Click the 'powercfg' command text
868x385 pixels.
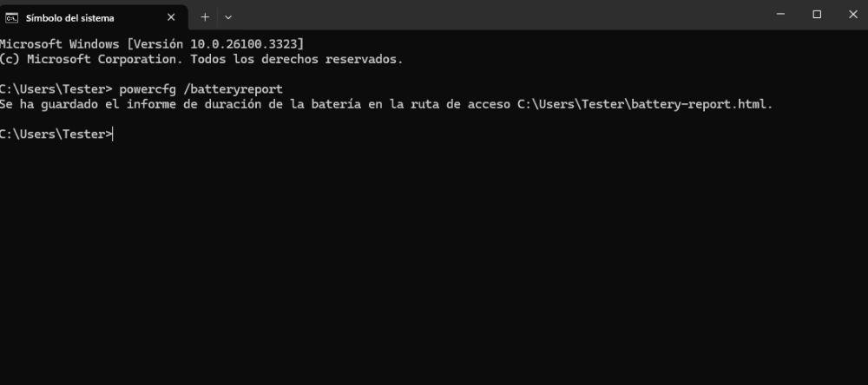pyautogui.click(x=148, y=88)
